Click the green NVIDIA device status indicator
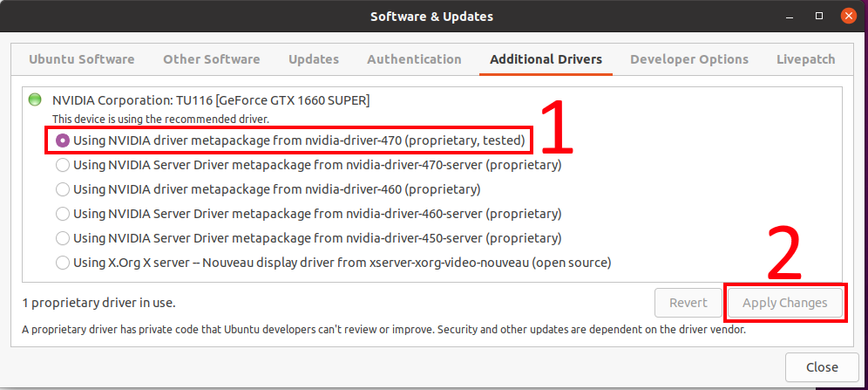The image size is (868, 390). (x=35, y=100)
